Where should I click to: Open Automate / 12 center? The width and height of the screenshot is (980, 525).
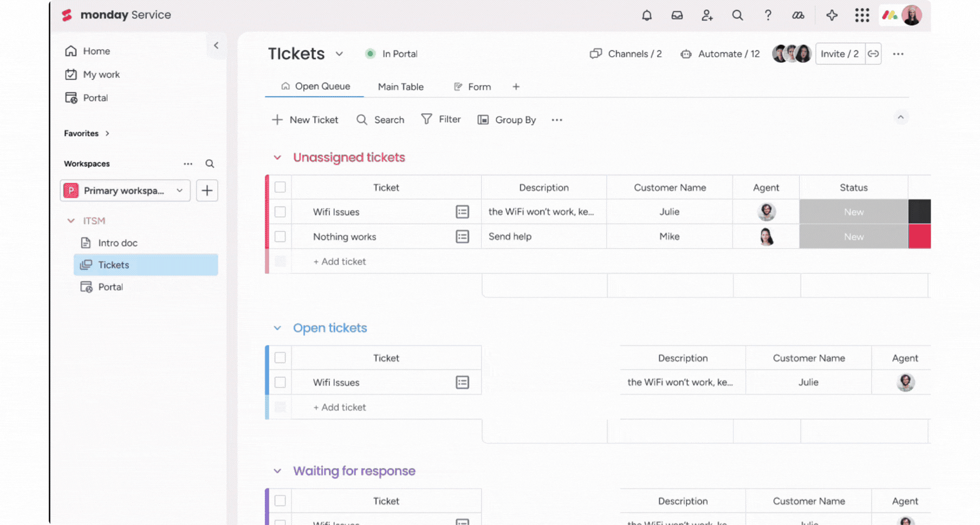tap(720, 54)
